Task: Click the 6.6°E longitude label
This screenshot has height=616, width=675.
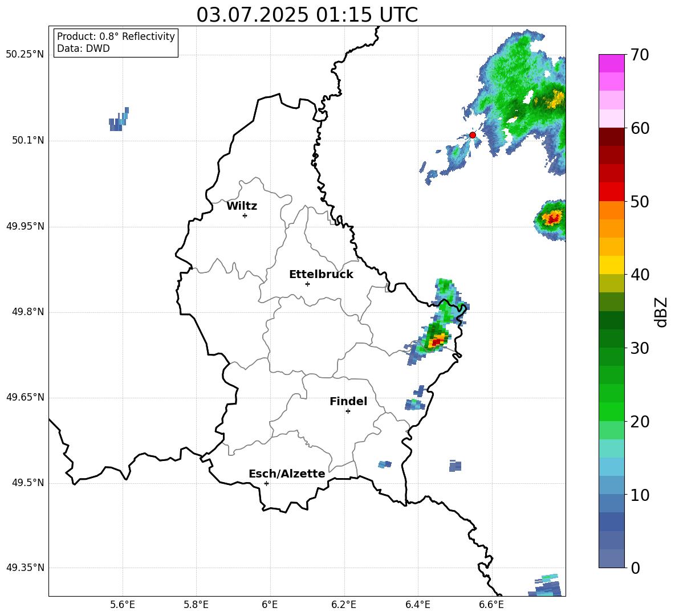Action: pyautogui.click(x=491, y=605)
